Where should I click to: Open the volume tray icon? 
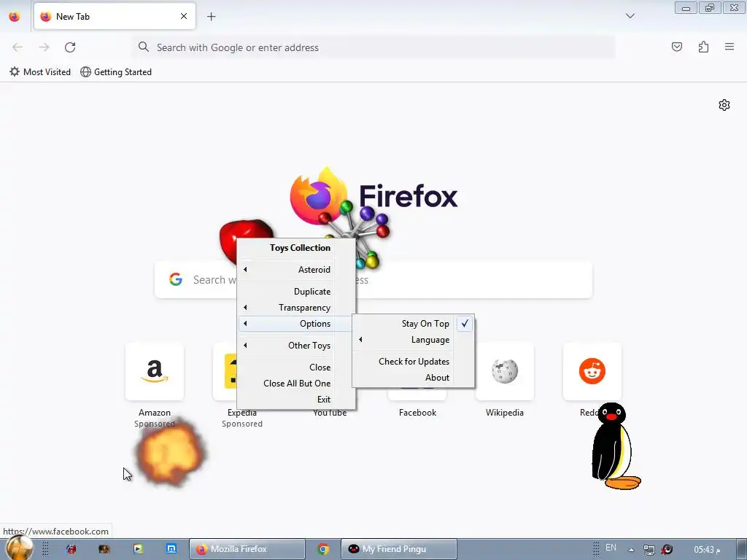pyautogui.click(x=667, y=550)
